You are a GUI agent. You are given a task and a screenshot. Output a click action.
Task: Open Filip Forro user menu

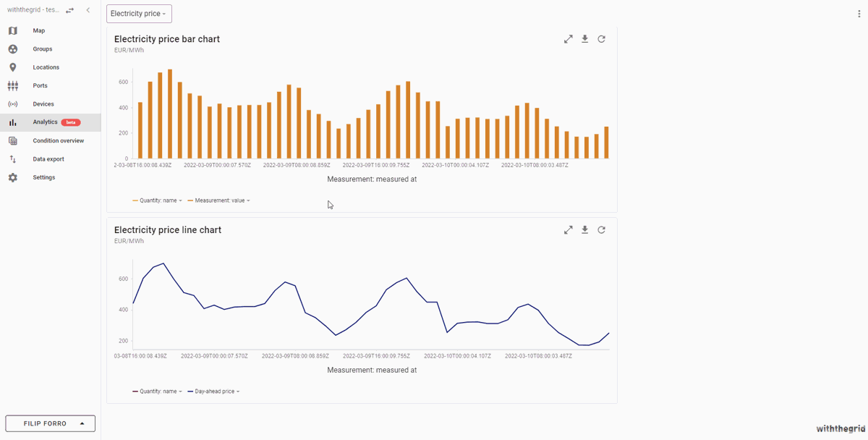(x=50, y=423)
